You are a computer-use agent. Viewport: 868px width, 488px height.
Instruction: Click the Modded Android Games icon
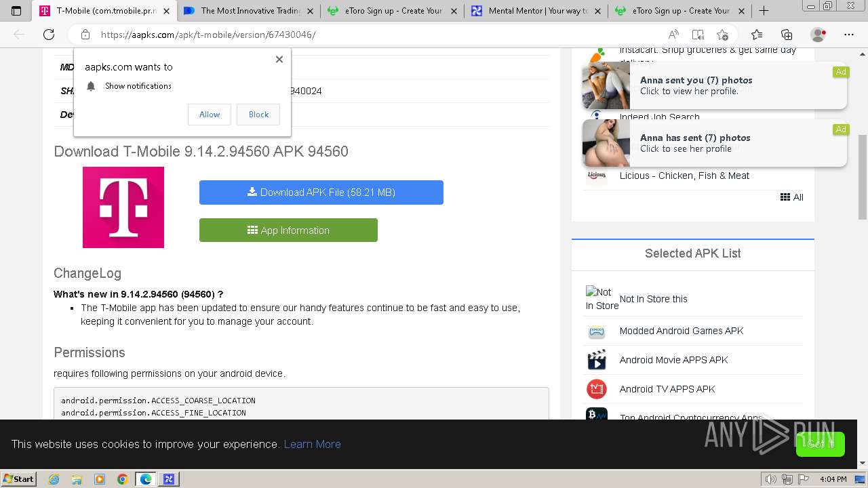coord(597,331)
